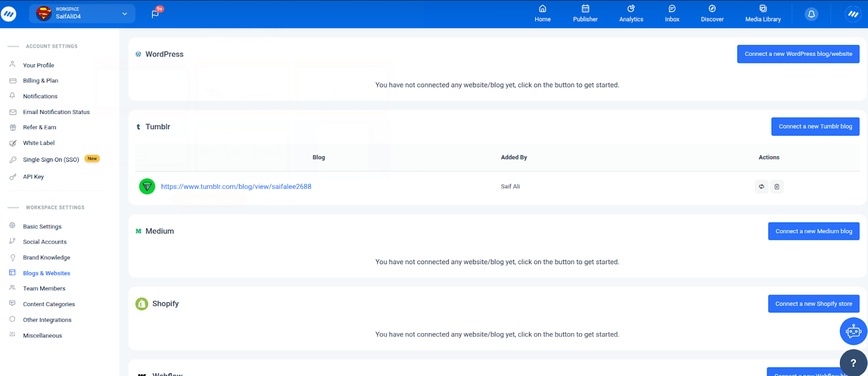
Task: Open Single Sign-On (SSO) settings
Action: point(51,160)
